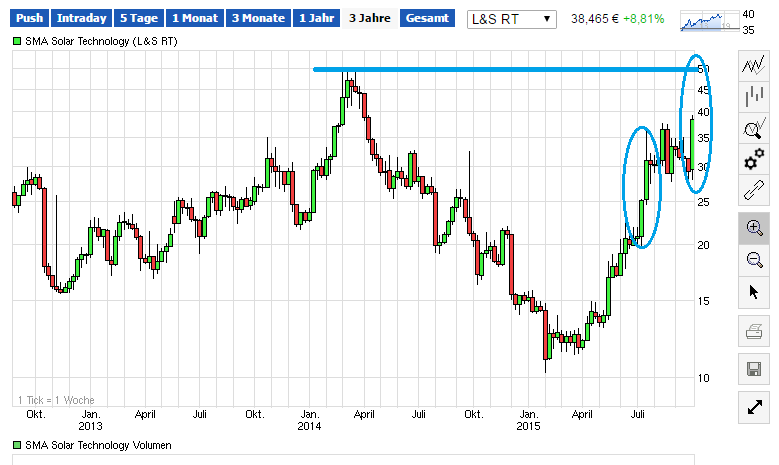Select the mouse pointer tool
The height and width of the screenshot is (465, 779).
tap(754, 292)
